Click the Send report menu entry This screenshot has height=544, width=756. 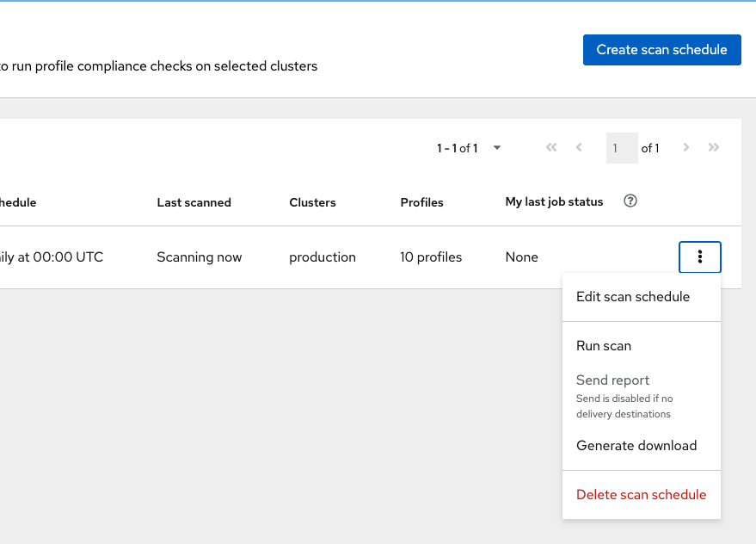[x=613, y=380]
